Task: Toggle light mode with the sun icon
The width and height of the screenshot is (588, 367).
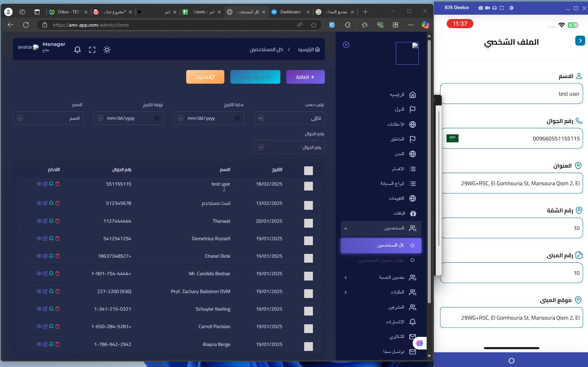Action: [107, 50]
